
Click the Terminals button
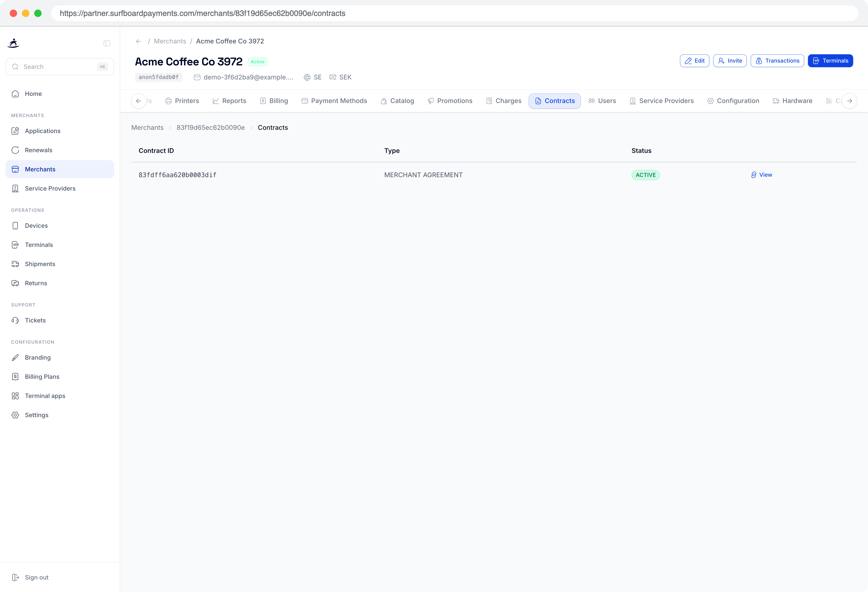point(830,61)
